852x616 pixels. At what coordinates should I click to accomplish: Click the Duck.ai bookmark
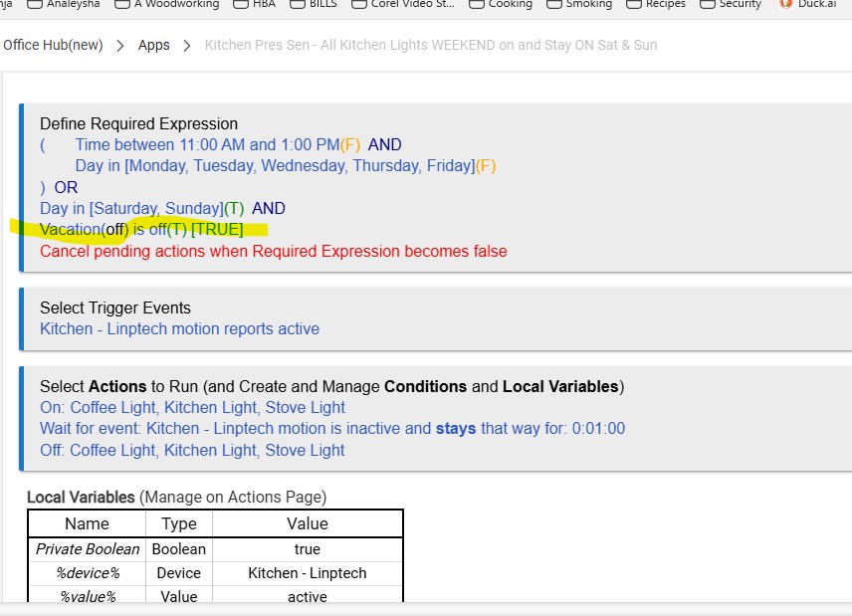(807, 4)
